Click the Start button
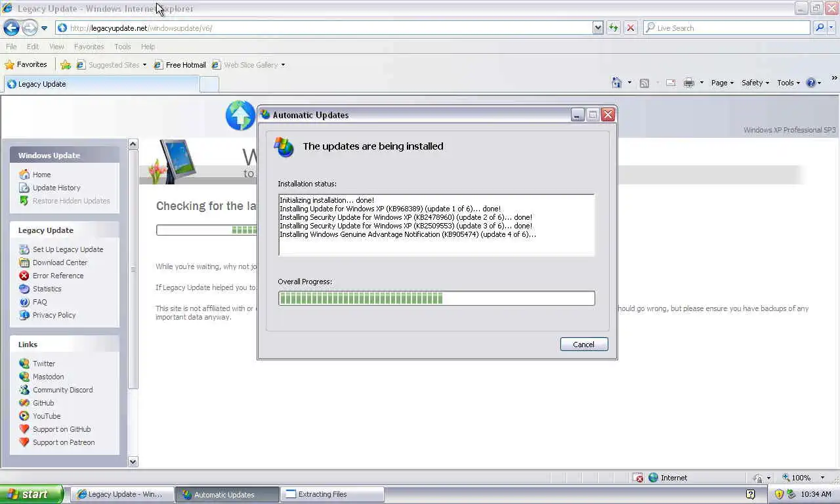This screenshot has height=504, width=840. point(31,494)
